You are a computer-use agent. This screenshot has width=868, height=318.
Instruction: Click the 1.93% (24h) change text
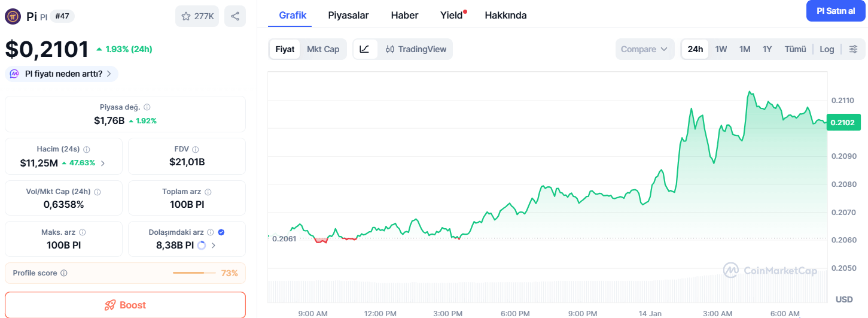coord(129,49)
